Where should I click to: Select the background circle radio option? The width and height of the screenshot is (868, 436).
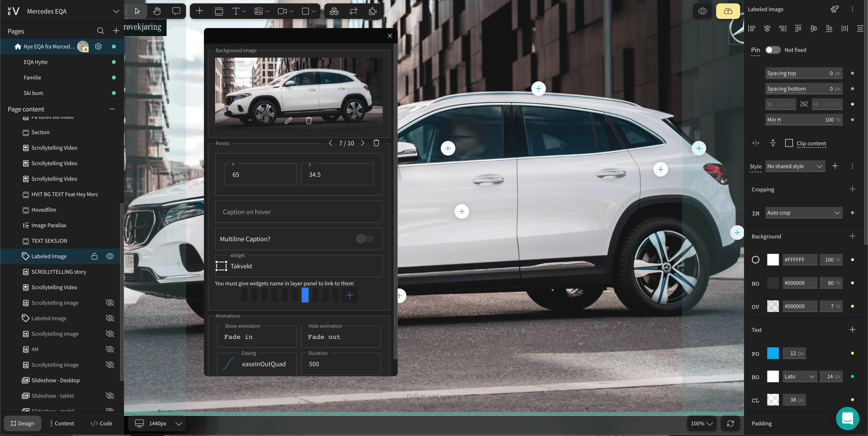pyautogui.click(x=755, y=260)
